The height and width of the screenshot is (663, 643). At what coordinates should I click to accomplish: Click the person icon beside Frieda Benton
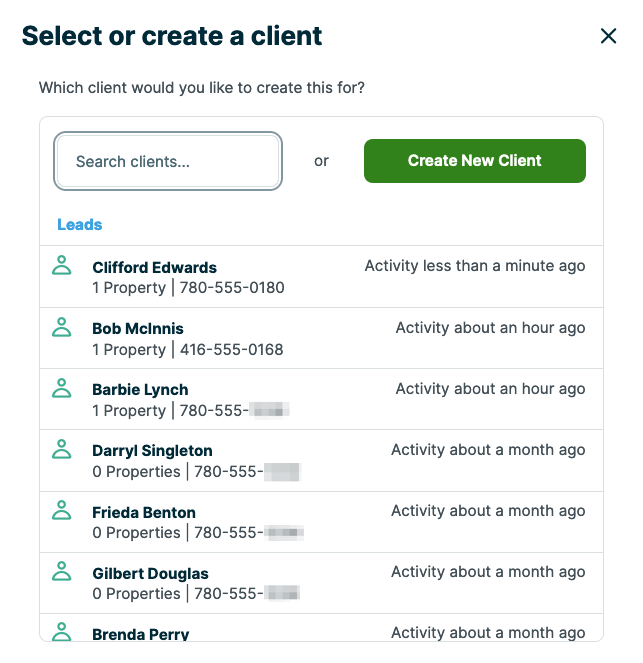pos(62,509)
